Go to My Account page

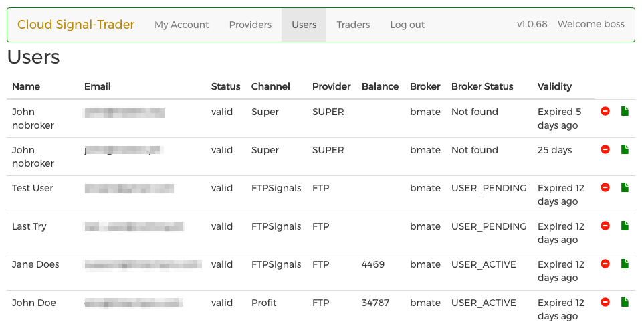181,25
